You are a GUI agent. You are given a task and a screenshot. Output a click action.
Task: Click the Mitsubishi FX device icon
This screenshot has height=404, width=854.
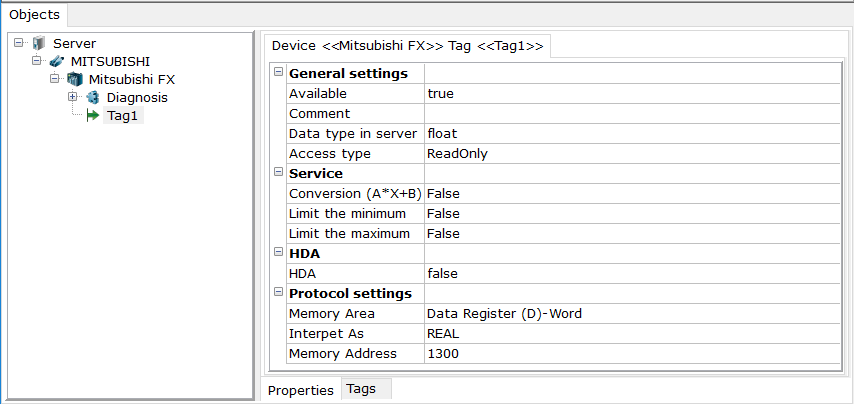[75, 79]
